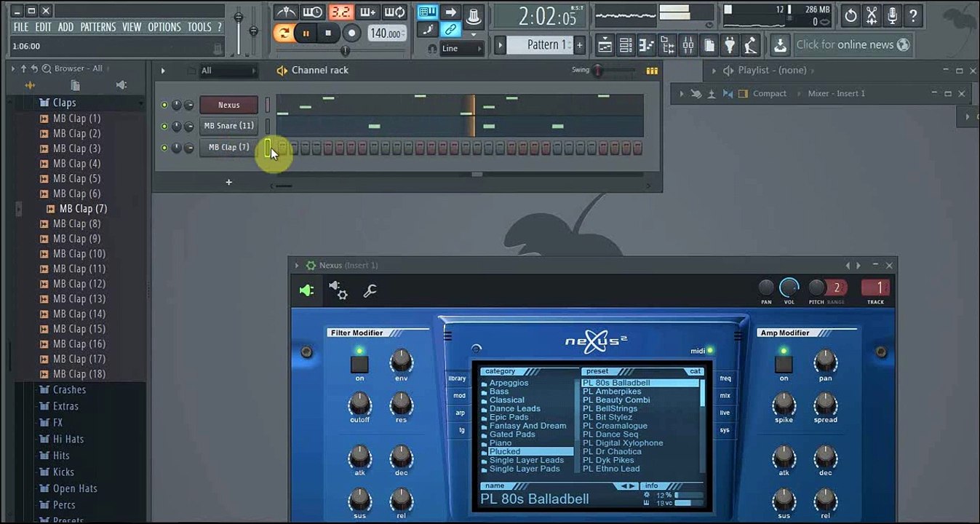Click the one-click recording microphone icon
980x524 pixels.
point(893,15)
